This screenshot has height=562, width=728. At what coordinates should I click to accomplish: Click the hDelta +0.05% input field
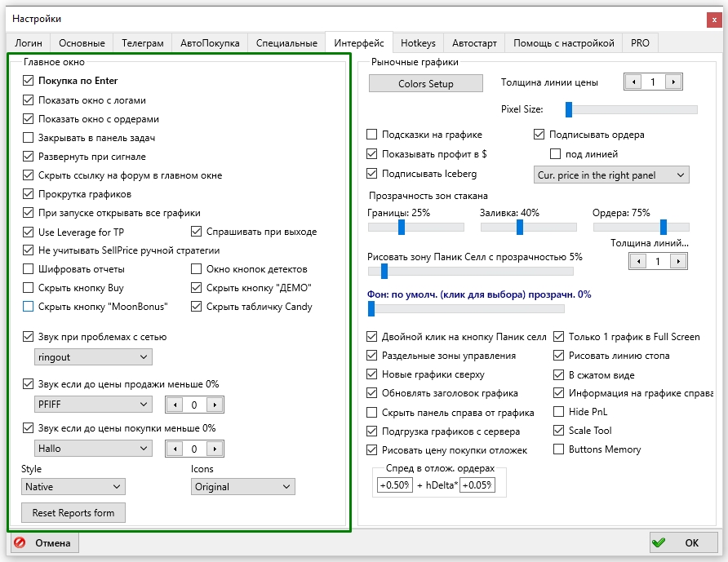pos(477,485)
